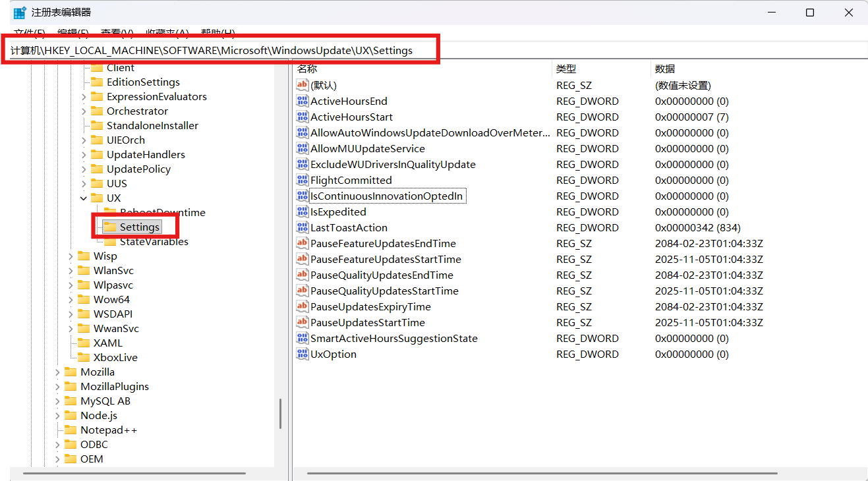868x481 pixels.
Task: Expand the MozillaPlugins key
Action: pos(57,386)
